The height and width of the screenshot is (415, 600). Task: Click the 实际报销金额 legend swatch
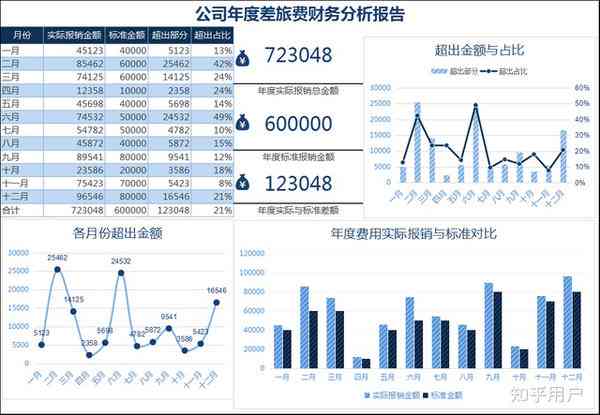(x=368, y=395)
